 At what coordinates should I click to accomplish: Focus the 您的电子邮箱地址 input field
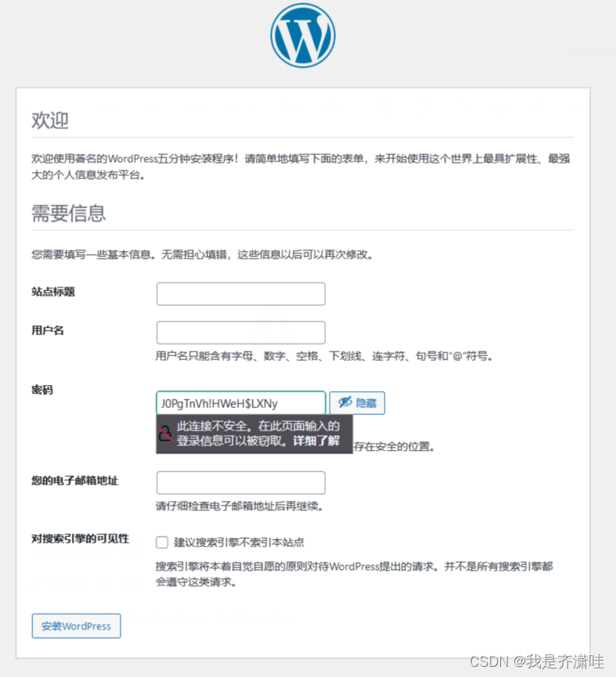[x=241, y=483]
